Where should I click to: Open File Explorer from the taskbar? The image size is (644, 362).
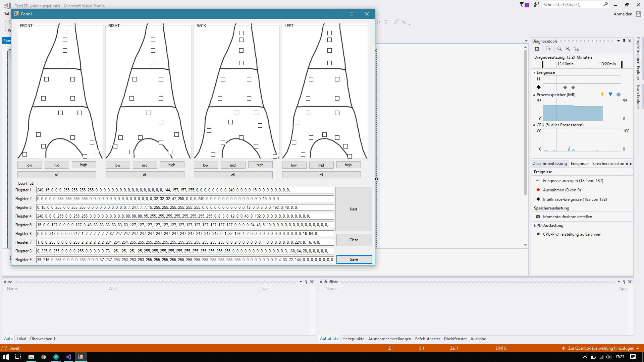[31, 357]
